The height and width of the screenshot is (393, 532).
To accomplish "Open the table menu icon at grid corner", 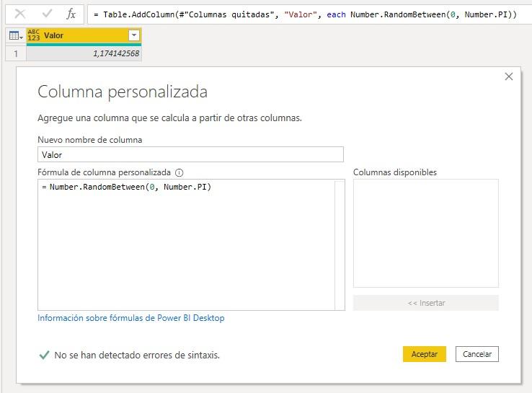I will 15,35.
